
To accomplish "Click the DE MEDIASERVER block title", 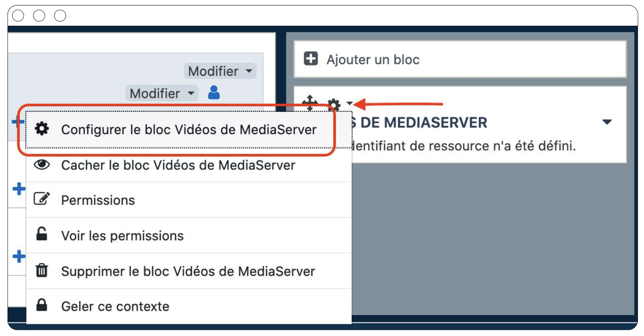I will 423,123.
